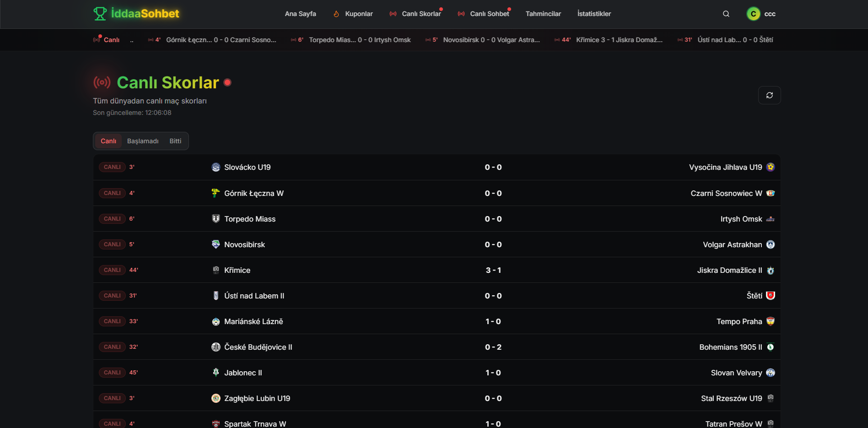Open the İstatistikler page
Image resolution: width=868 pixels, height=428 pixels.
point(594,14)
